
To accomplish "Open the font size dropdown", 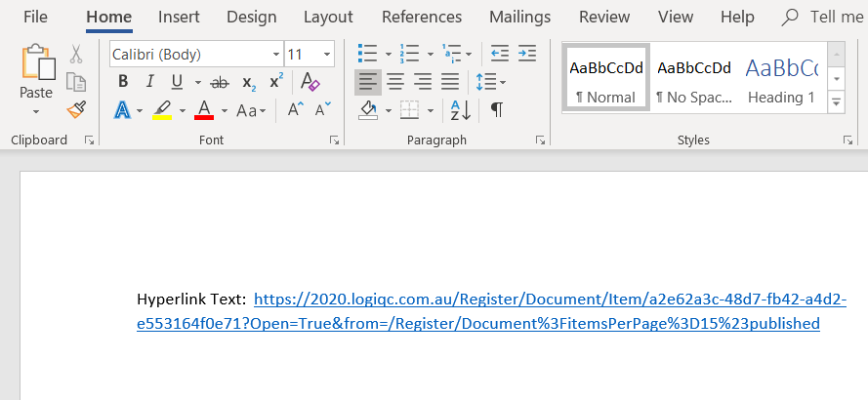I will 326,55.
